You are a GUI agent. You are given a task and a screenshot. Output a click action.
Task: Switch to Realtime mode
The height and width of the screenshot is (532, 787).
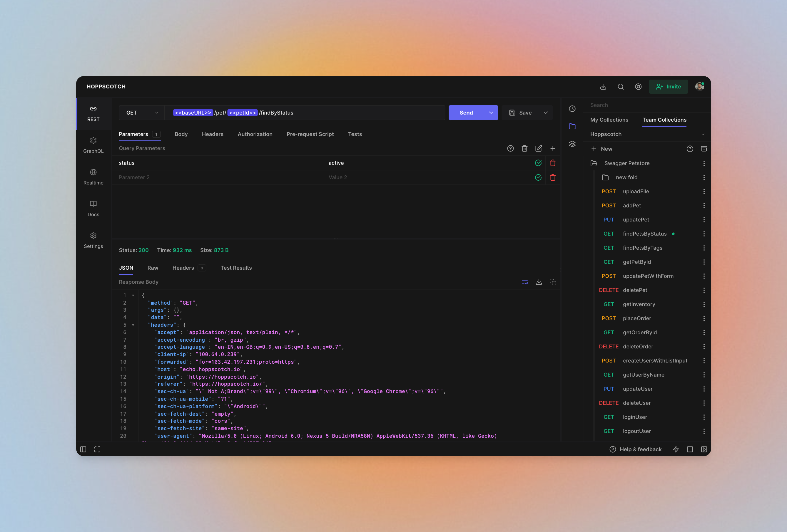tap(93, 176)
